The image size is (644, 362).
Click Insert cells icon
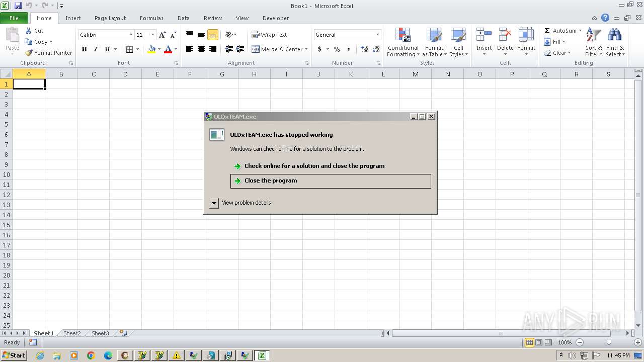(484, 36)
